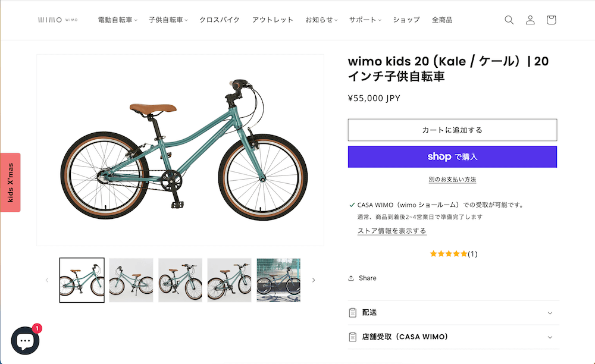Image resolution: width=595 pixels, height=364 pixels.
Task: Open the アウトレット menu item
Action: [x=273, y=20]
